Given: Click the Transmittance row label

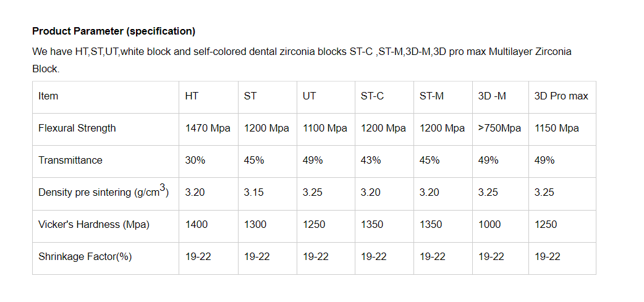Looking at the screenshot, I should coord(70,161).
